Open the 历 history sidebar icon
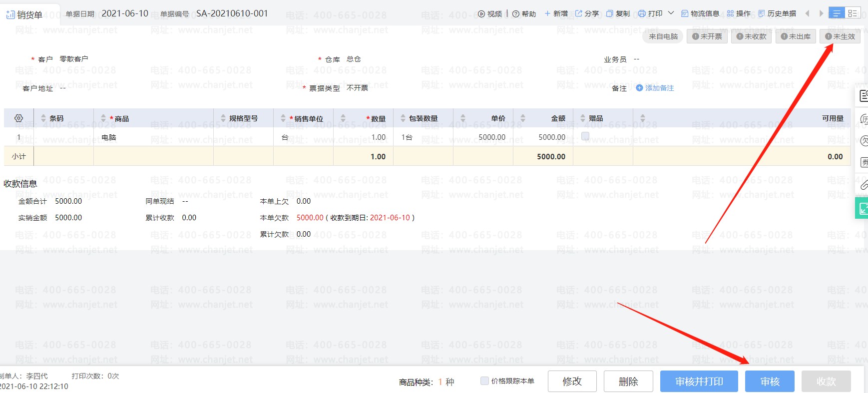868x393 pixels. [864, 119]
